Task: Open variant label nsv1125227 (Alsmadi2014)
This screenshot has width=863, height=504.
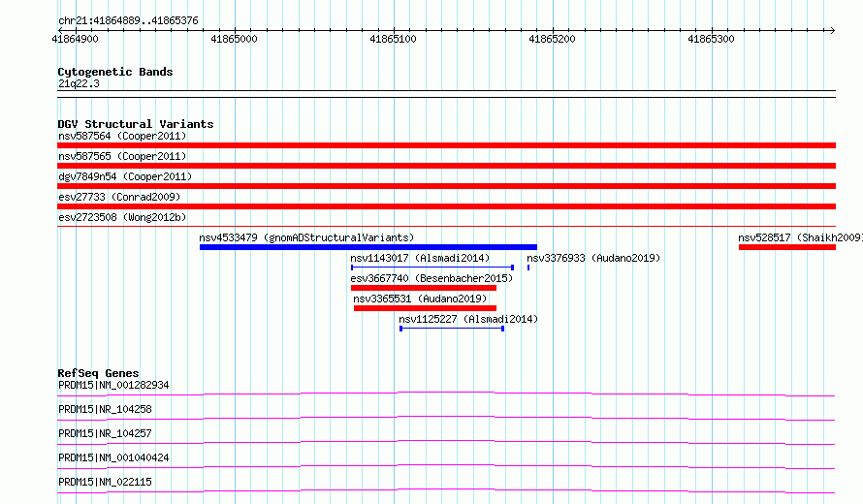Action: pos(468,319)
